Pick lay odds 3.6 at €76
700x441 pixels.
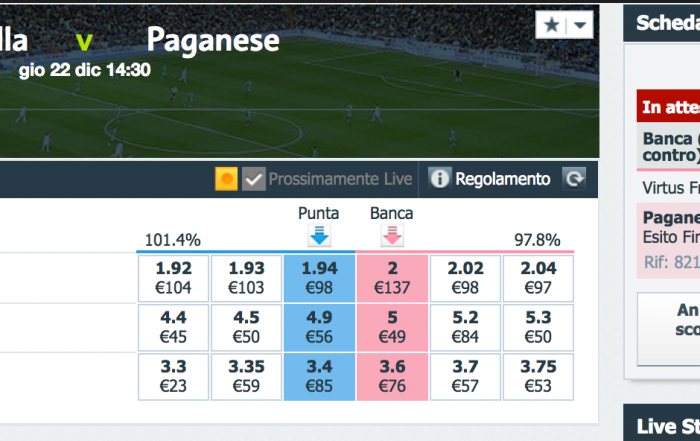392,377
